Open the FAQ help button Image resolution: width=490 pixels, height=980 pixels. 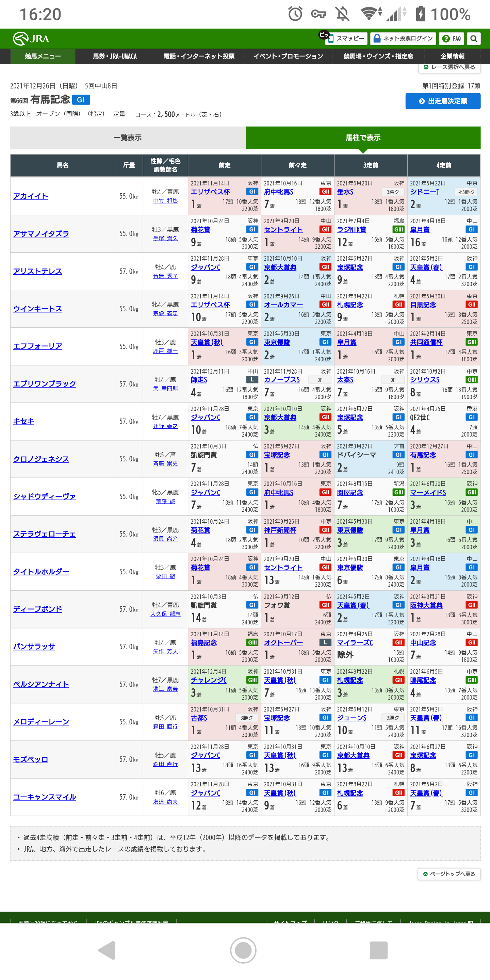coord(452,38)
